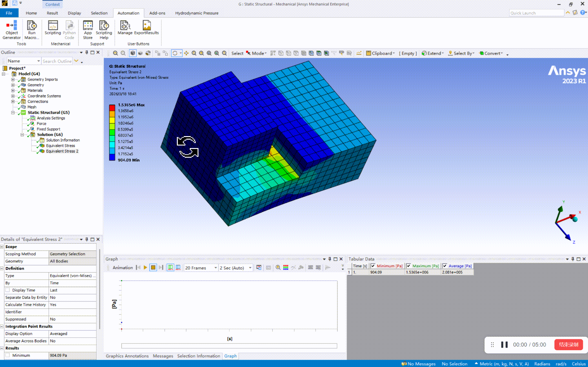Switch to the Home ribbon tab
The image size is (588, 367).
(x=31, y=13)
